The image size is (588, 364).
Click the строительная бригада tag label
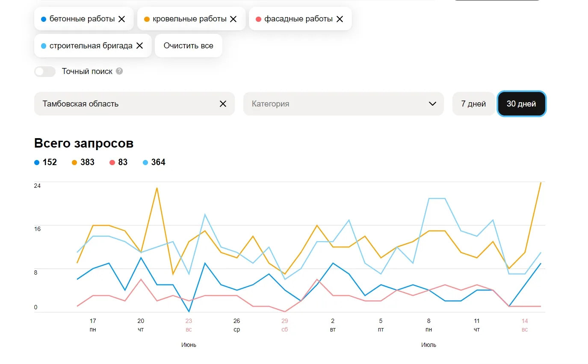pos(91,46)
